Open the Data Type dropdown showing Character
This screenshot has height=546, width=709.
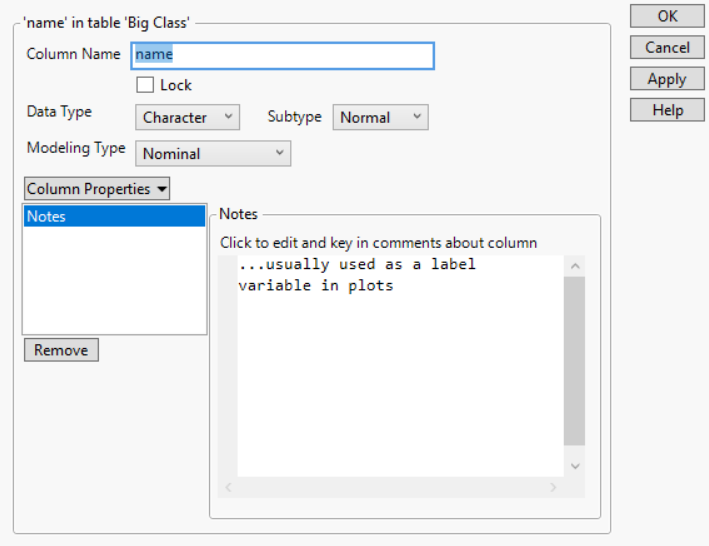[187, 118]
